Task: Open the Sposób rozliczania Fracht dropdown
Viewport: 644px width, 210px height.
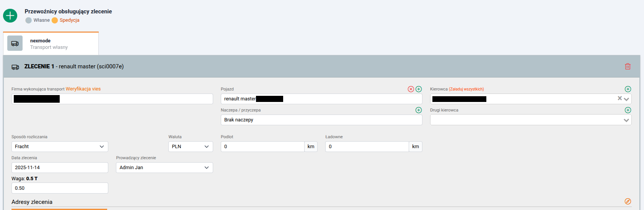Action: (60, 147)
